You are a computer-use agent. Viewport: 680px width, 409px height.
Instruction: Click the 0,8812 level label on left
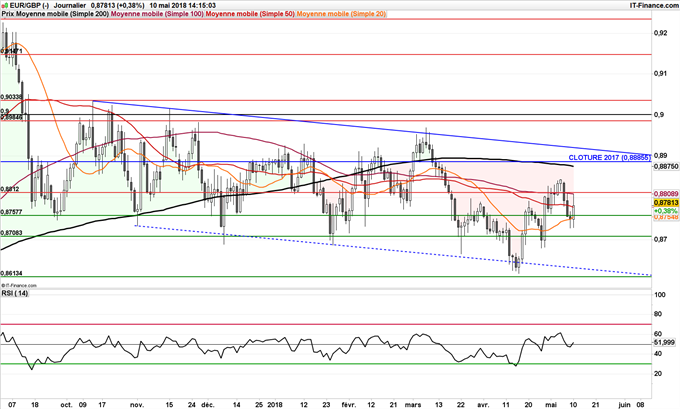(10, 189)
